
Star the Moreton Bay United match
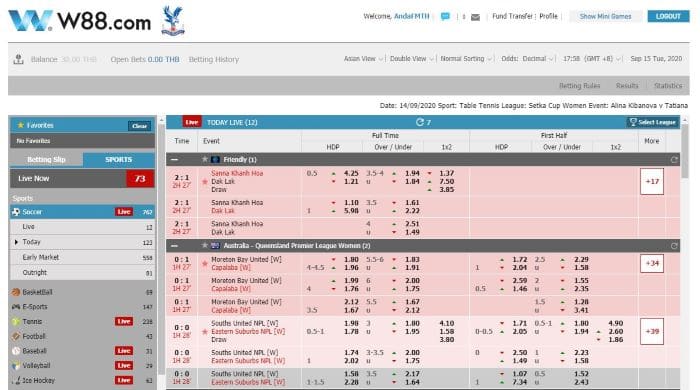[x=205, y=264]
